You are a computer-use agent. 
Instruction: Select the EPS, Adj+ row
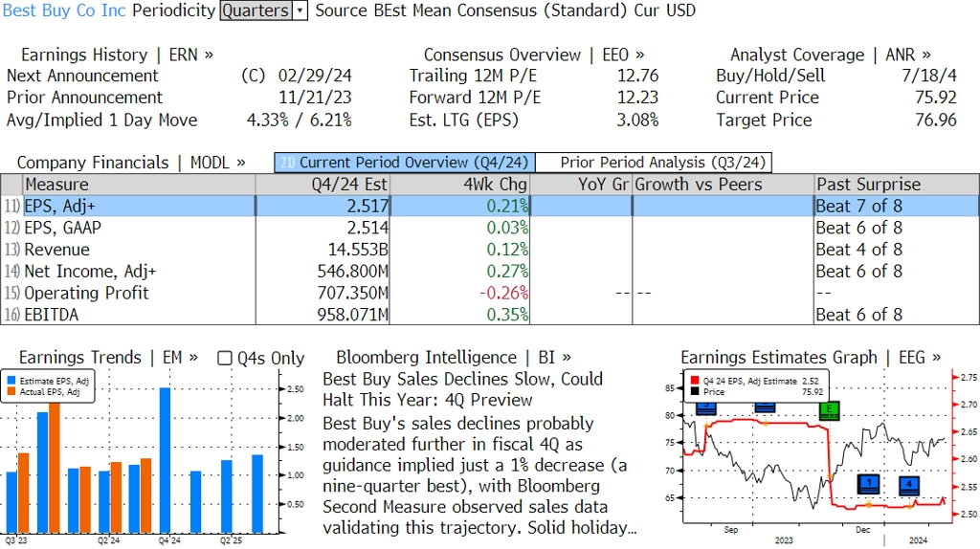[490, 206]
